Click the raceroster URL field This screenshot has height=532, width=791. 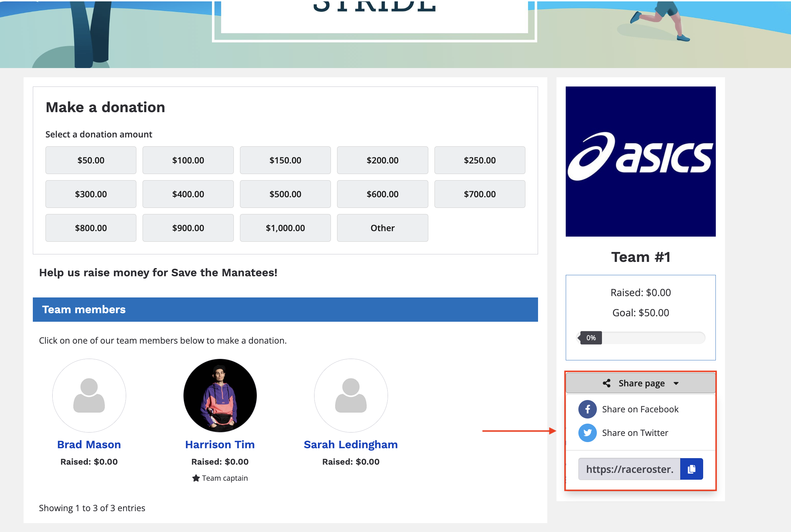[630, 469]
